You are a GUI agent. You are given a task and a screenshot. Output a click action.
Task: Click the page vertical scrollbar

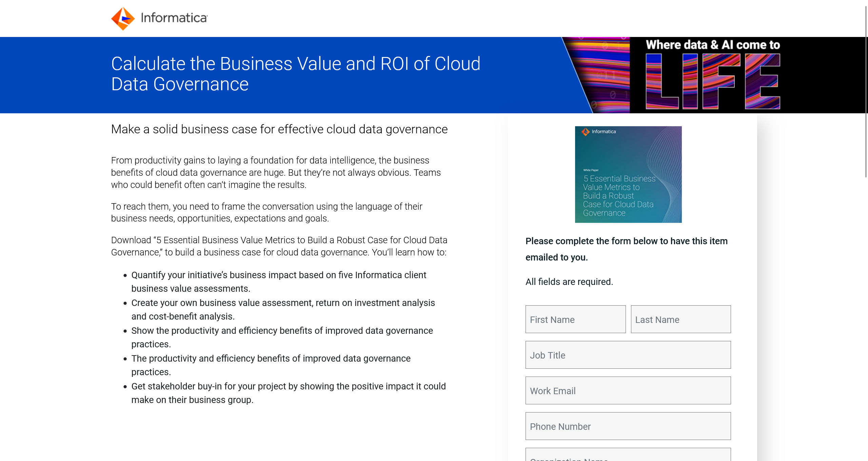866,92
